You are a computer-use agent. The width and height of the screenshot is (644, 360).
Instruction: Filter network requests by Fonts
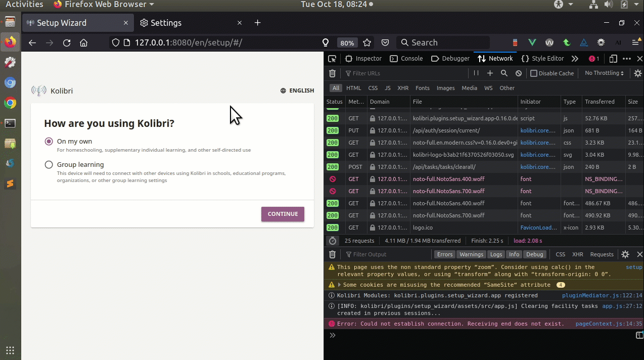point(423,88)
